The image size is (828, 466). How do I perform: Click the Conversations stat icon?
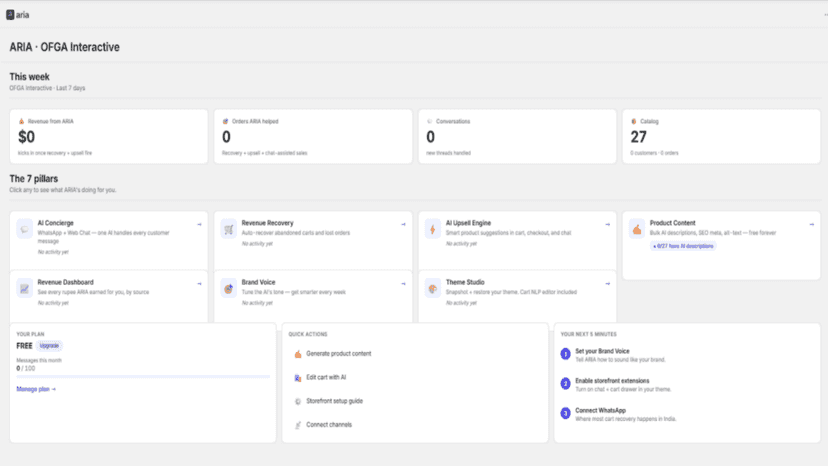point(430,122)
